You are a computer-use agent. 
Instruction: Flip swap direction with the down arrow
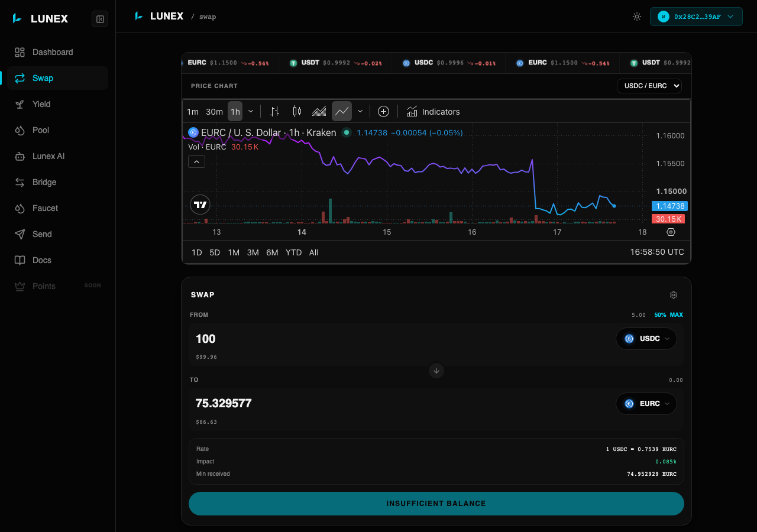(436, 371)
